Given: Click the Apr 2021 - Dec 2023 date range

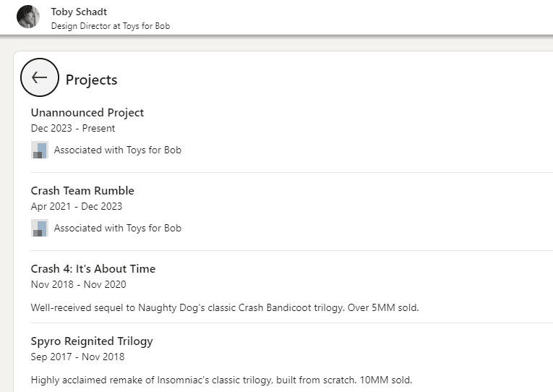Looking at the screenshot, I should click(77, 206).
